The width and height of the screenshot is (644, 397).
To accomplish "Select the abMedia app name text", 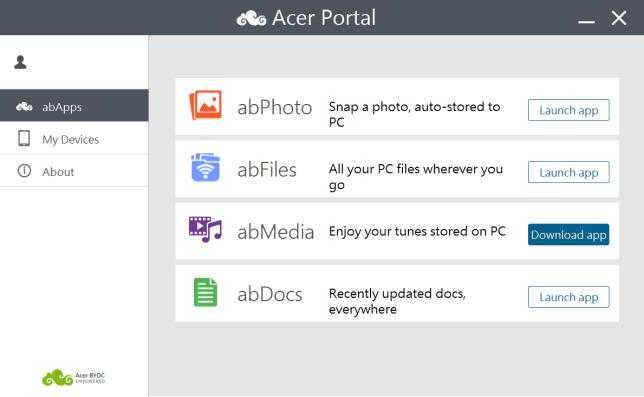I will pyautogui.click(x=276, y=232).
